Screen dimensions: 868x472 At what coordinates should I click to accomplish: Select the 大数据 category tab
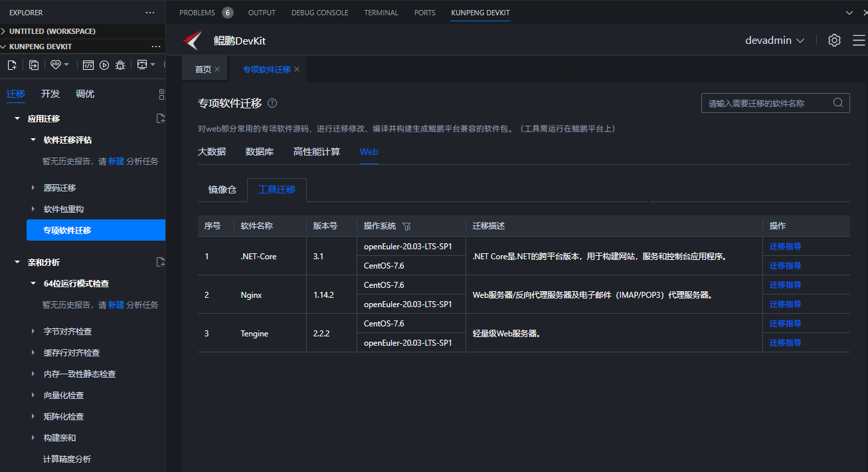[x=212, y=152]
